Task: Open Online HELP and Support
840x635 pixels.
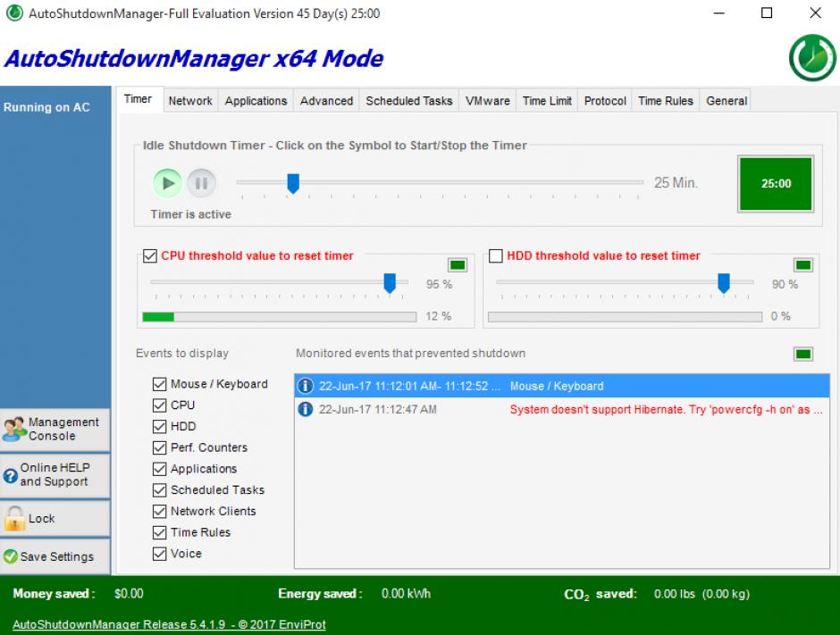Action: (x=55, y=475)
